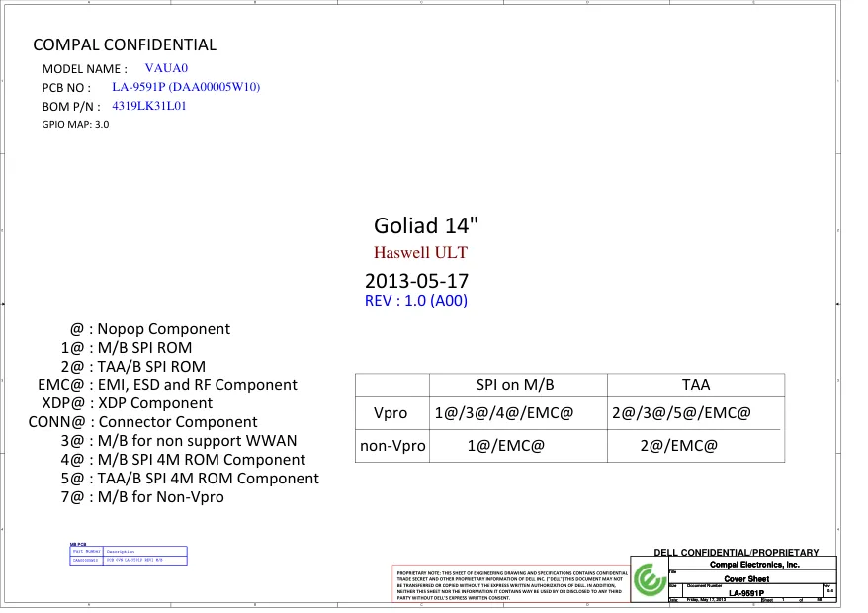Click the 7@ : M/B for Non-Vpro line

click(x=142, y=497)
